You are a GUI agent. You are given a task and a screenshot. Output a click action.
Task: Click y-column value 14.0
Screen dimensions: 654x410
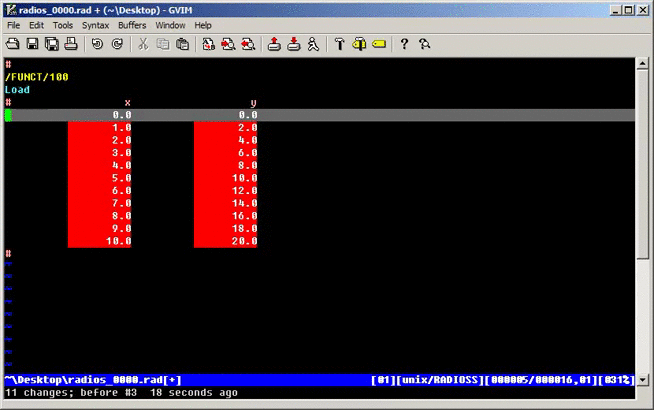(244, 203)
